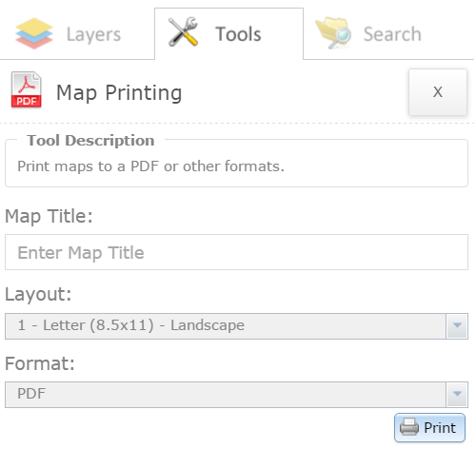Viewport: 476px width, 449px height.
Task: Click the crossed wrench and screwdriver icon
Action: 183,31
